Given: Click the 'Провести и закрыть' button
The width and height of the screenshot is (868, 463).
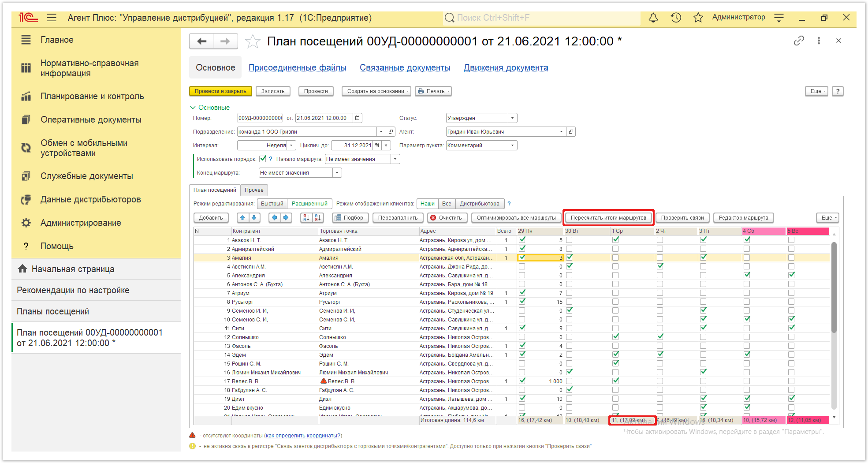Looking at the screenshot, I should (220, 91).
